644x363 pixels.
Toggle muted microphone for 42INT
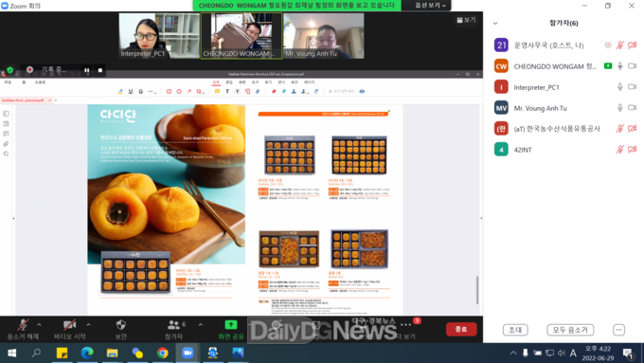pos(619,149)
